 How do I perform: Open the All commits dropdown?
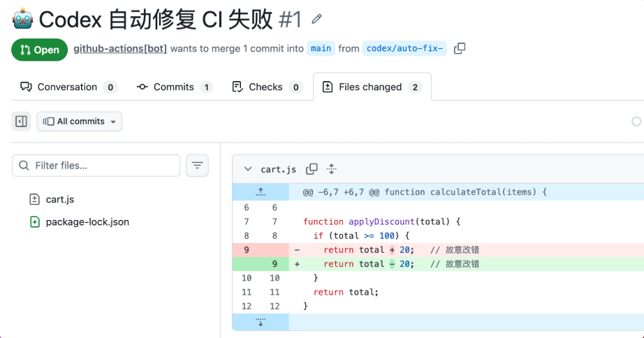pyautogui.click(x=79, y=122)
